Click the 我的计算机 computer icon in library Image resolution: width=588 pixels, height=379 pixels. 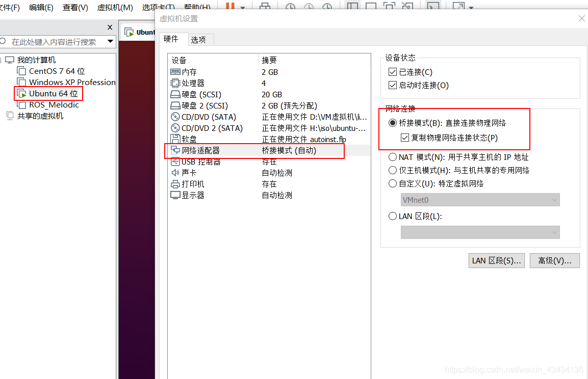tap(10, 60)
